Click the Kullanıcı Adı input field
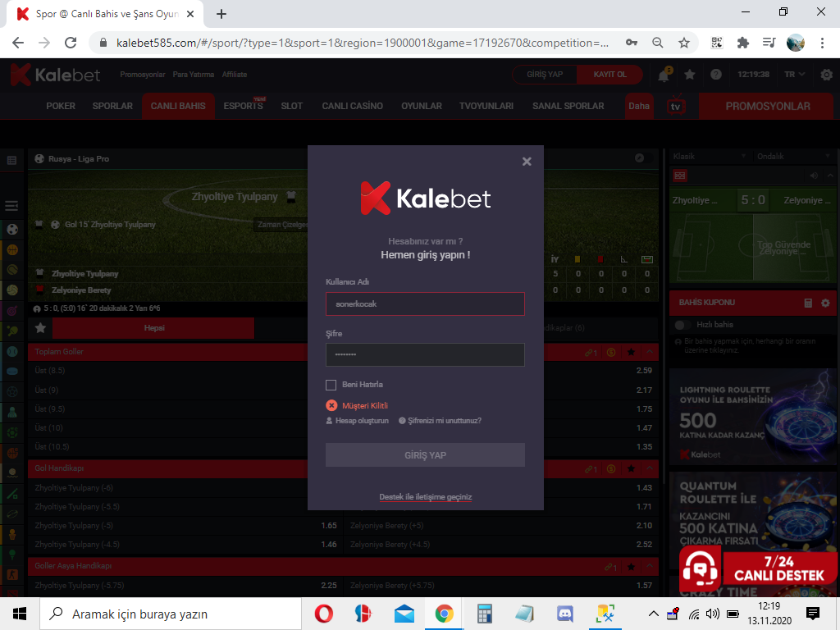 point(425,304)
